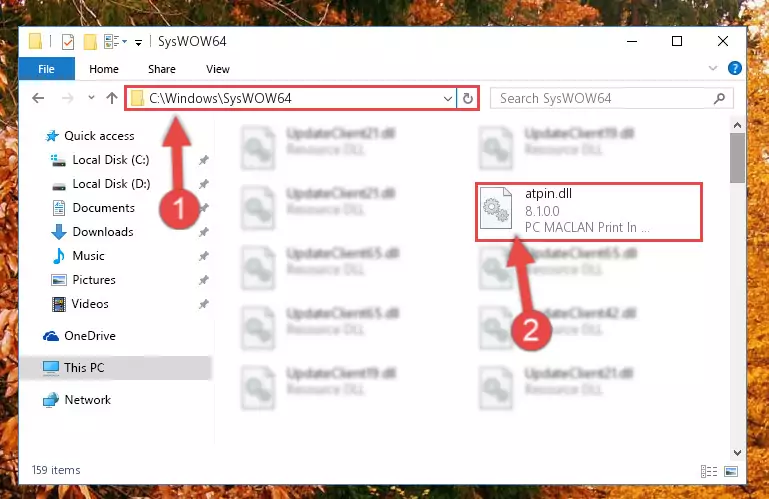
Task: Go back with the Back arrow
Action: pos(38,98)
